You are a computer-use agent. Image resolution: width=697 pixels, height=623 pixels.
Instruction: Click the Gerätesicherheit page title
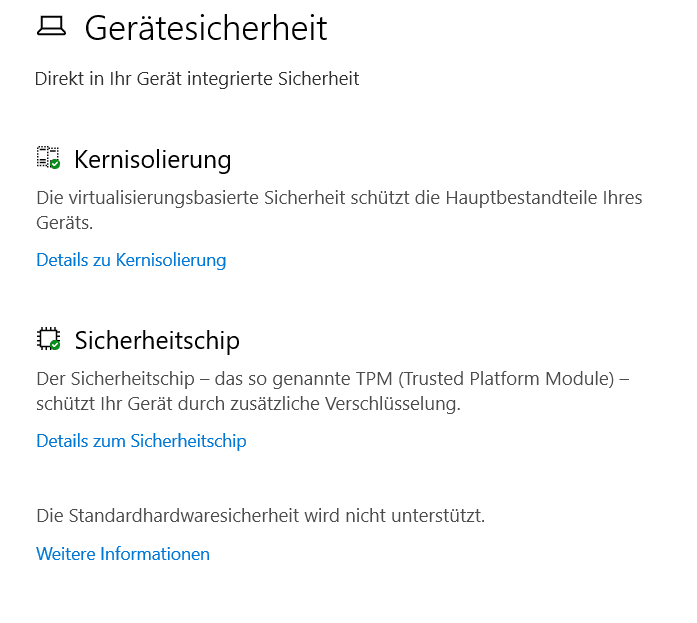click(x=206, y=28)
